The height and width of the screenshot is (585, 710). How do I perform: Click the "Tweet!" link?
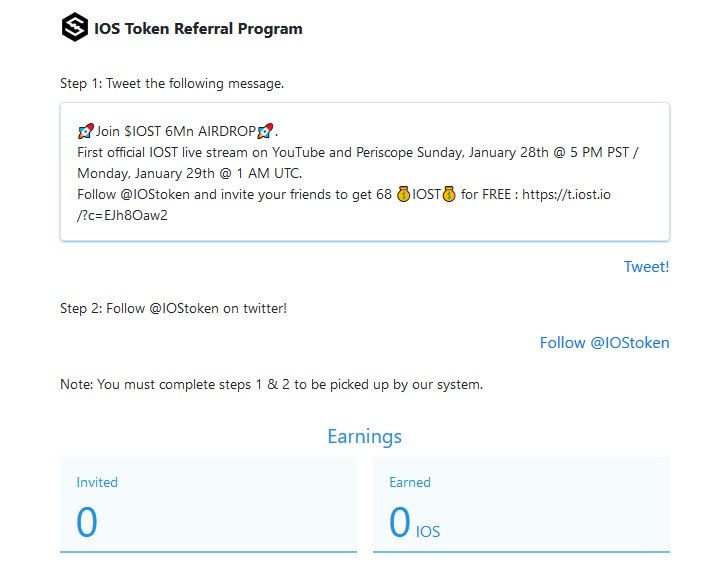tap(646, 266)
